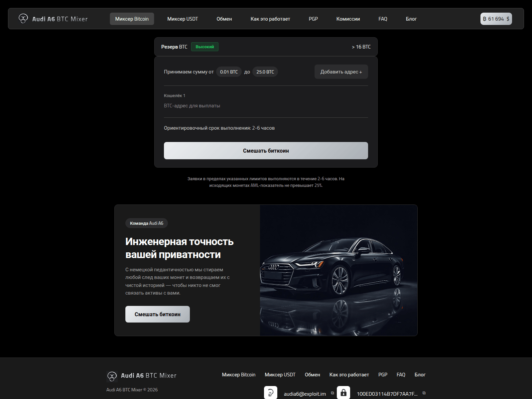Click the black Audi car image
The height and width of the screenshot is (399, 532).
(338, 270)
